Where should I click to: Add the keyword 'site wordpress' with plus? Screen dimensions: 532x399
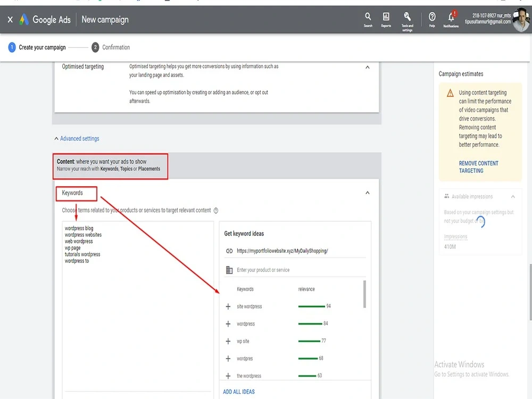pyautogui.click(x=228, y=306)
